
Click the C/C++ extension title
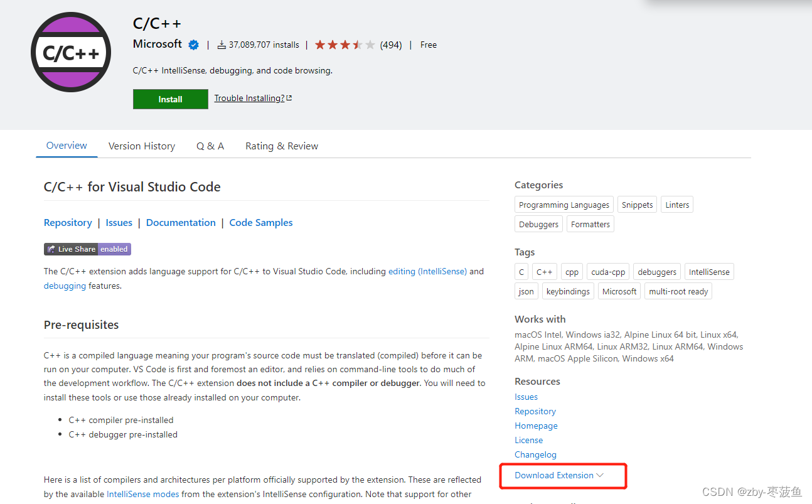pos(157,23)
